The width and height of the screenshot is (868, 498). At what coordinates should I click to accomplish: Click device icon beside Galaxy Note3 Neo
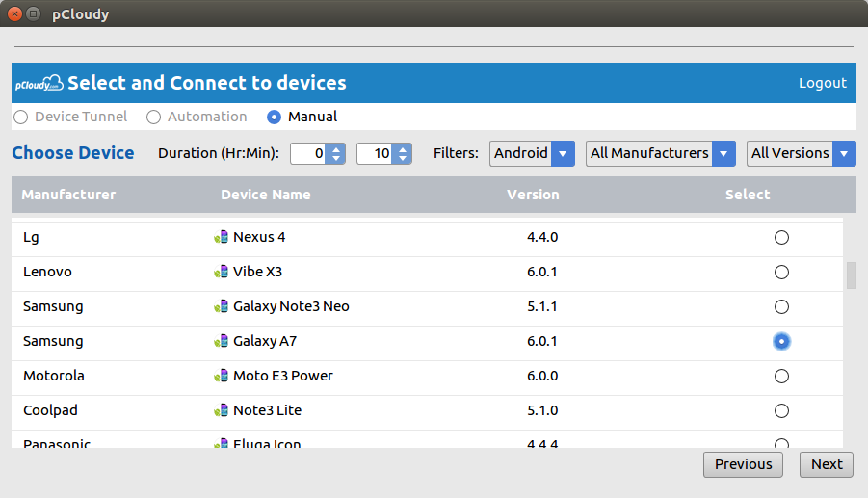(221, 306)
